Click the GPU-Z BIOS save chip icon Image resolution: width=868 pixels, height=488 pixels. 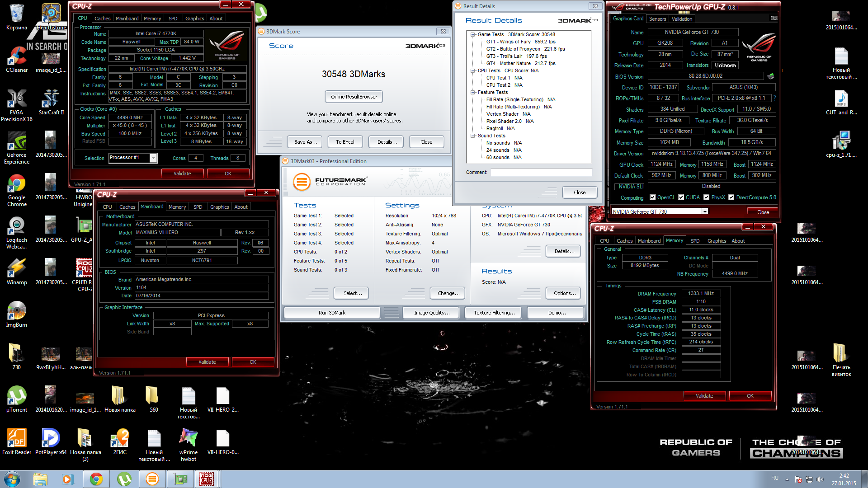point(771,76)
